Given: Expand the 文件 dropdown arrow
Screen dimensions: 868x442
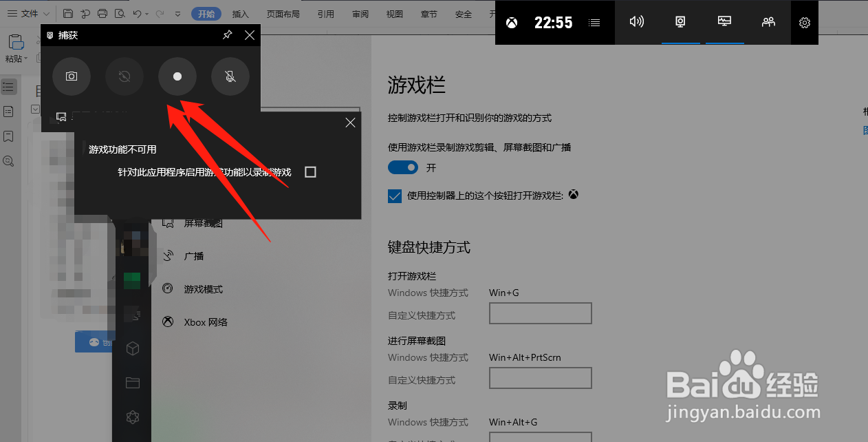Looking at the screenshot, I should pos(46,14).
